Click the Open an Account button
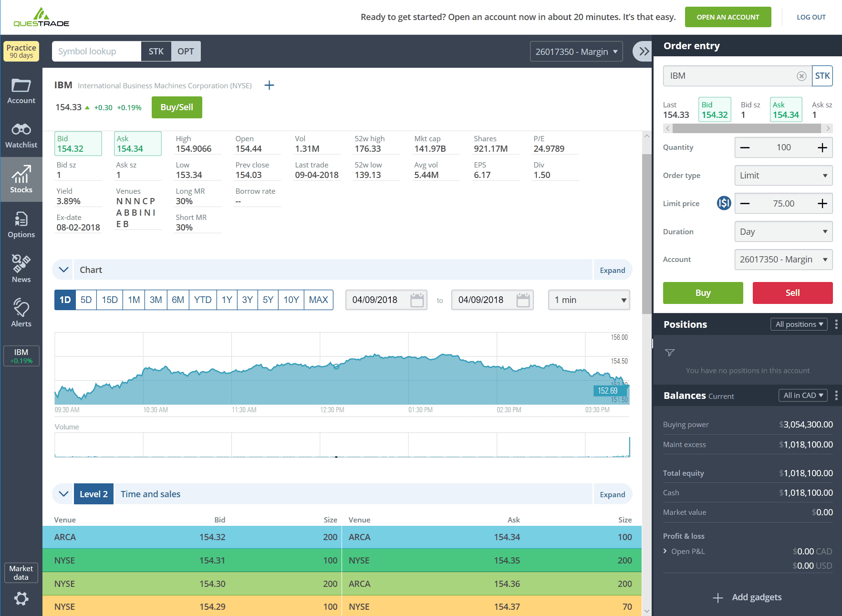This screenshot has height=616, width=842. point(728,17)
